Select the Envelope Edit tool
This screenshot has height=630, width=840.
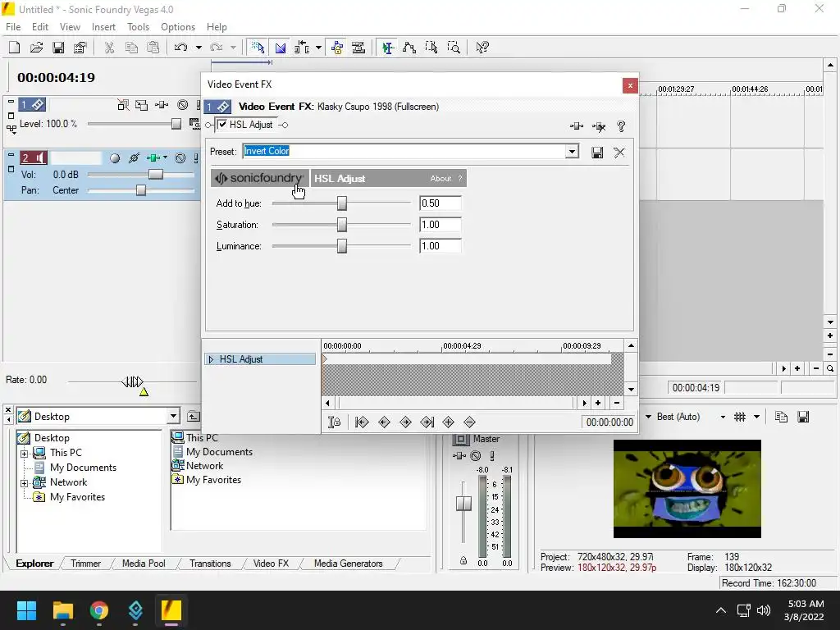pos(409,48)
